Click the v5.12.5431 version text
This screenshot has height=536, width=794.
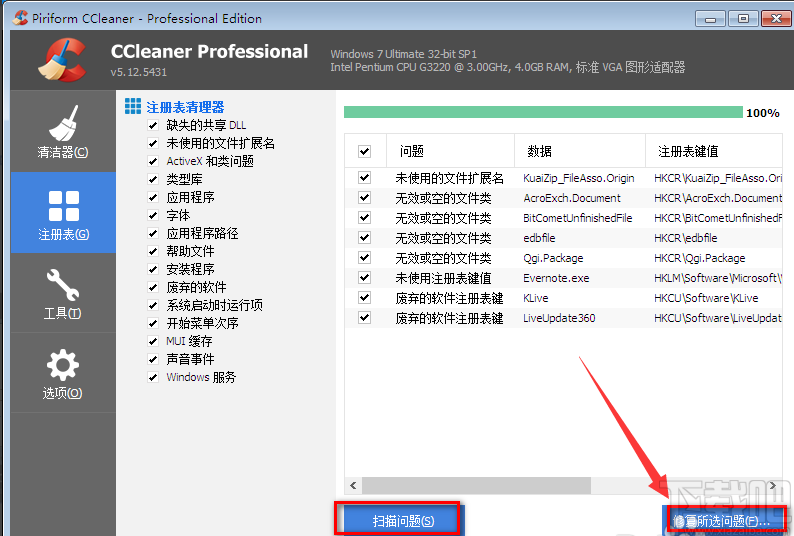(x=139, y=72)
